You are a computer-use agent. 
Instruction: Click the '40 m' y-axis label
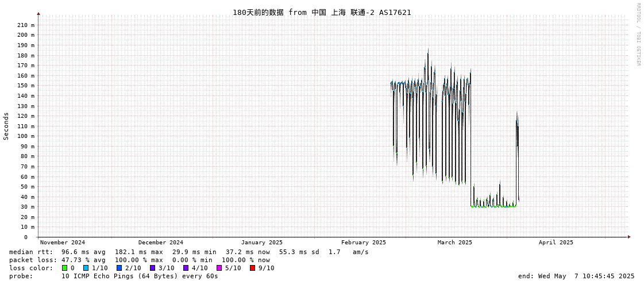tap(28, 197)
